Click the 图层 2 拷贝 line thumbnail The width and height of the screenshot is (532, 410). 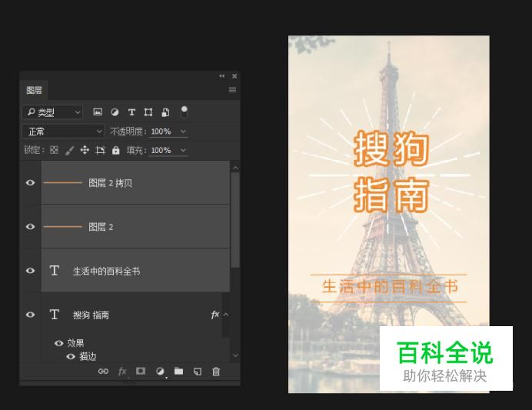coord(63,182)
